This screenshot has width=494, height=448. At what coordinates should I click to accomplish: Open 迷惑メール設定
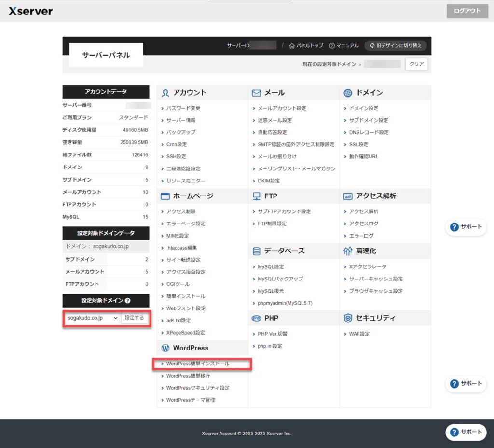[274, 120]
